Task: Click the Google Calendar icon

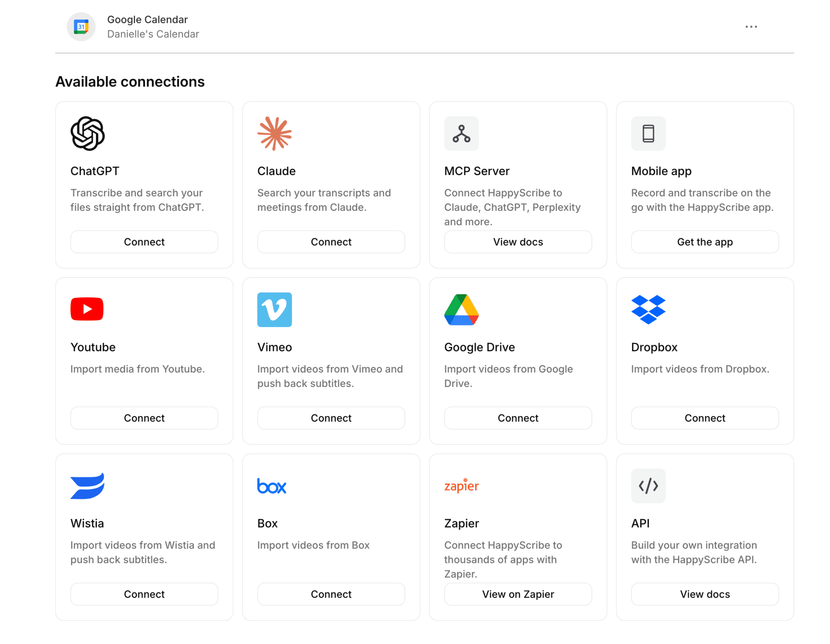Action: pos(81,27)
